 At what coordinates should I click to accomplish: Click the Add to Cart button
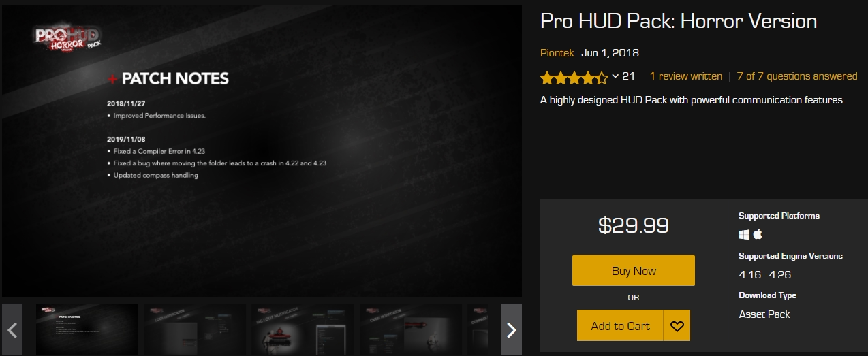(620, 326)
